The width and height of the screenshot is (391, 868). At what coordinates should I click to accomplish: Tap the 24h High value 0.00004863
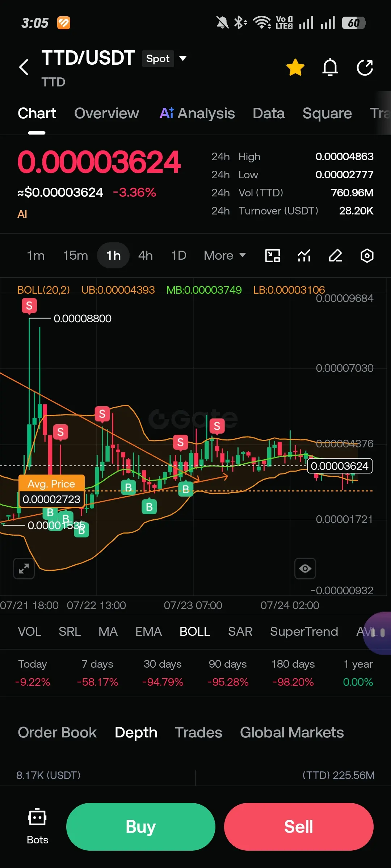(344, 157)
